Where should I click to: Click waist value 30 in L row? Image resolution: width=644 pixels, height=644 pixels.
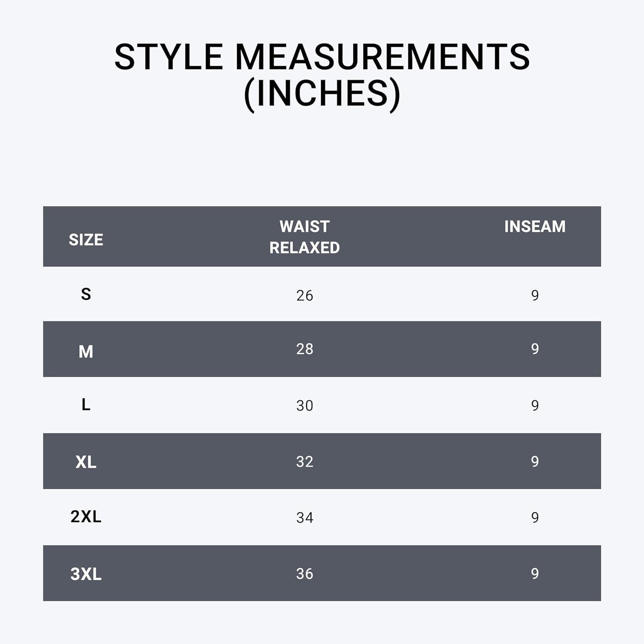point(304,405)
